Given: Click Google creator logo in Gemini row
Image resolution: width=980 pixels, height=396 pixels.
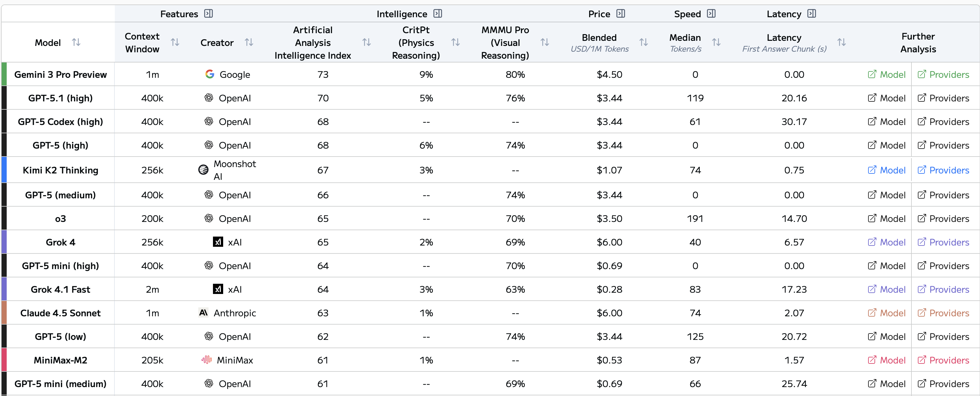Looking at the screenshot, I should pyautogui.click(x=210, y=74).
